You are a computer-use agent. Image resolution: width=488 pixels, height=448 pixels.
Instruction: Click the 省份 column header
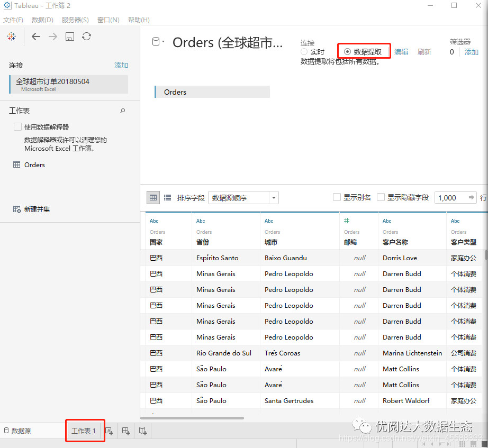click(x=203, y=242)
